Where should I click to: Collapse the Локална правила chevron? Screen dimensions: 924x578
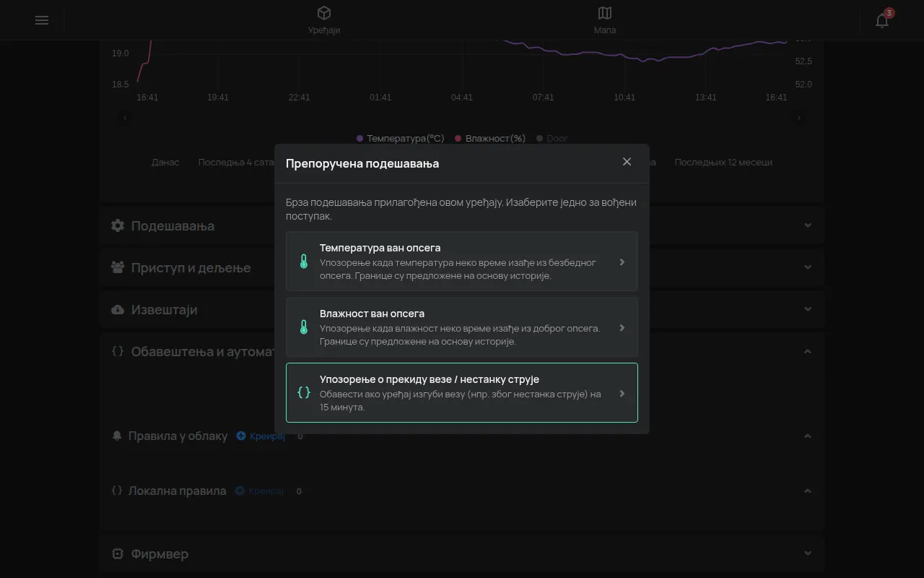(808, 491)
